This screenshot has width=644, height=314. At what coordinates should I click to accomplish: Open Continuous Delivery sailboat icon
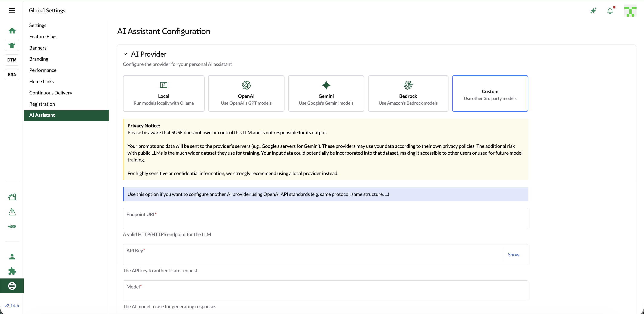coord(12,212)
